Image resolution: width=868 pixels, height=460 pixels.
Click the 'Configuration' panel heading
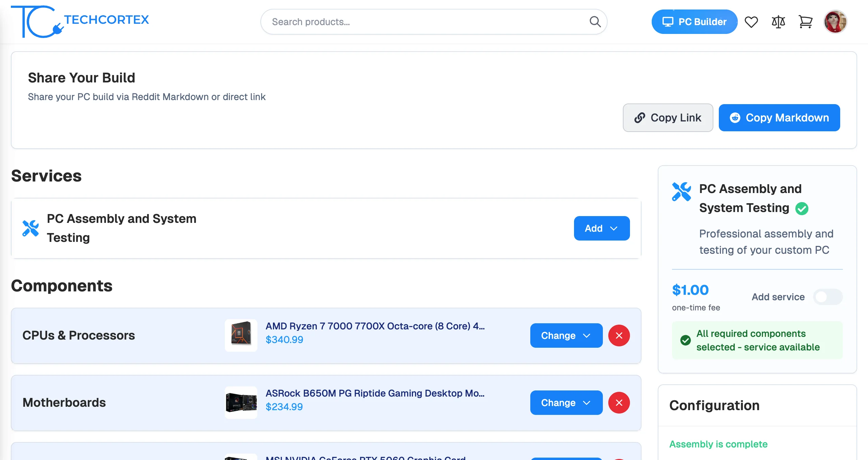714,405
